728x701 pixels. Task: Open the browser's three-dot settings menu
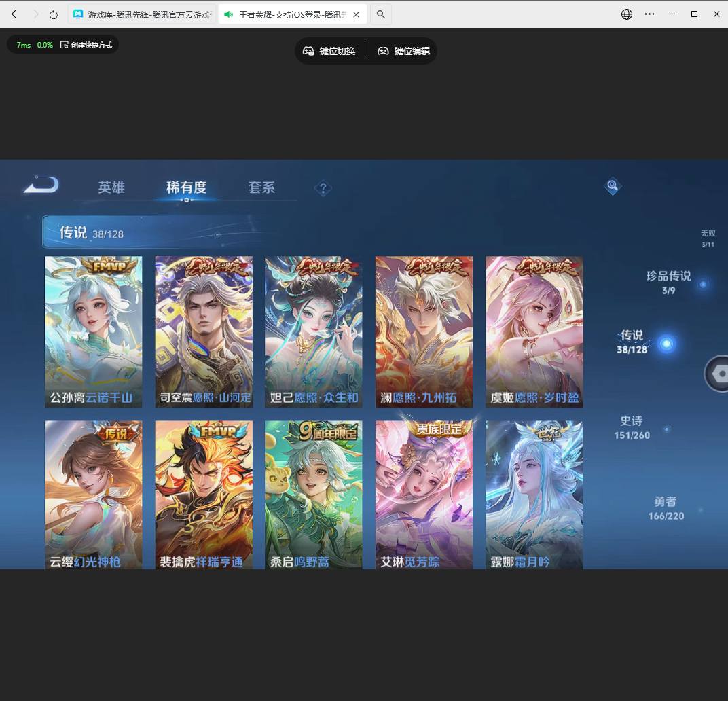649,14
